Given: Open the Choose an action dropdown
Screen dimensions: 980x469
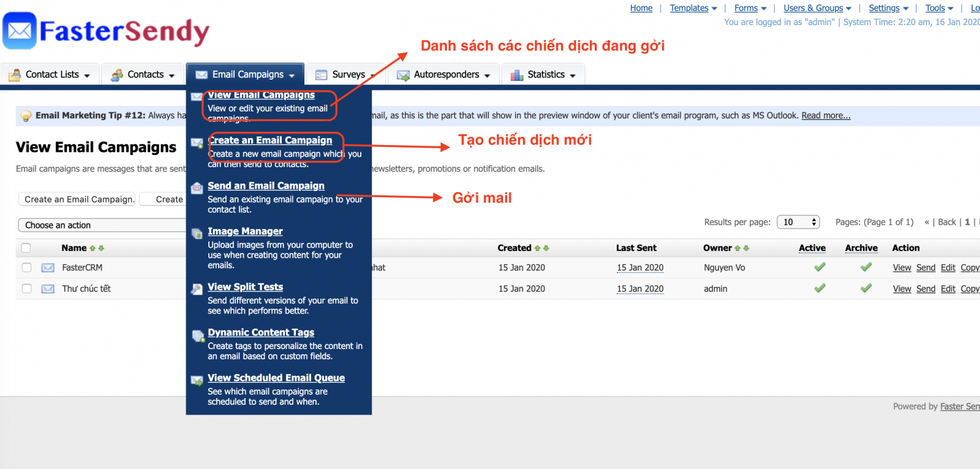Looking at the screenshot, I should [x=101, y=225].
